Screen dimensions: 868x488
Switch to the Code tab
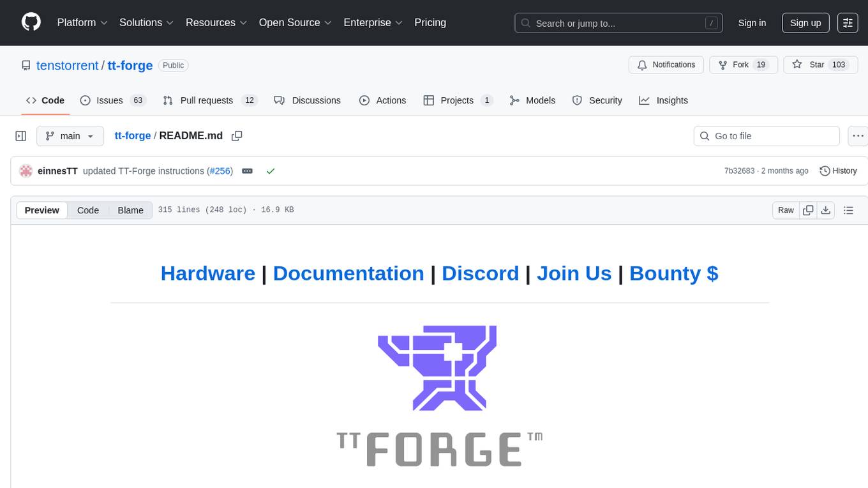point(45,100)
